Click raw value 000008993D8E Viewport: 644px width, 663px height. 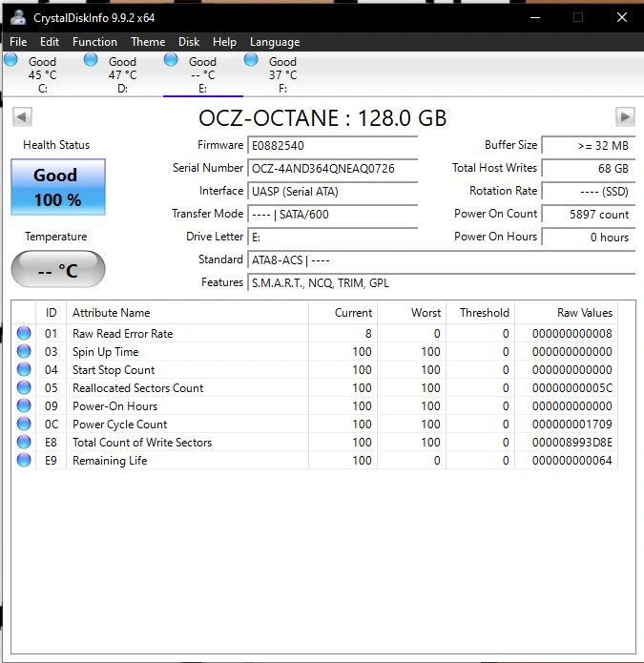pyautogui.click(x=572, y=443)
